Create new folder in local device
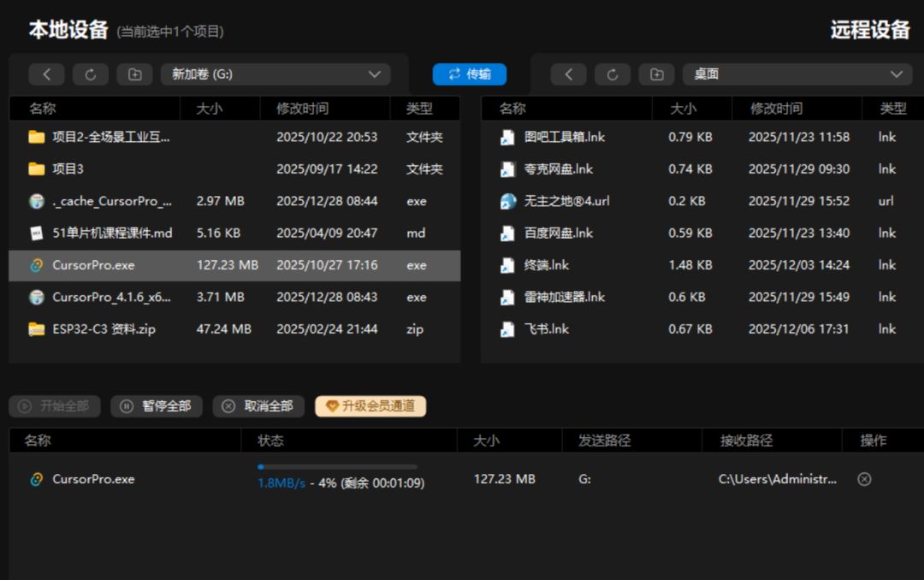The width and height of the screenshot is (924, 580). (135, 74)
